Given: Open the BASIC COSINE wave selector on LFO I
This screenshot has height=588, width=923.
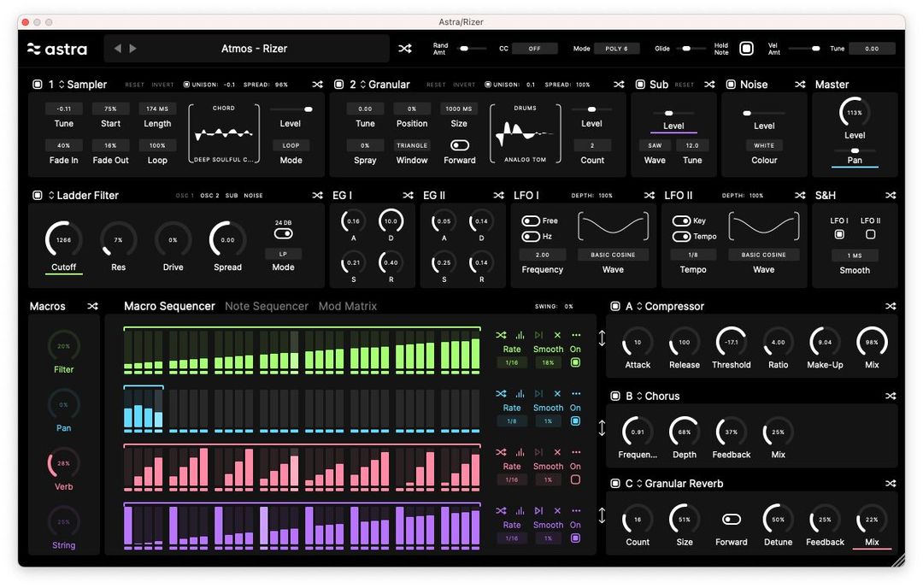Looking at the screenshot, I should pyautogui.click(x=612, y=254).
